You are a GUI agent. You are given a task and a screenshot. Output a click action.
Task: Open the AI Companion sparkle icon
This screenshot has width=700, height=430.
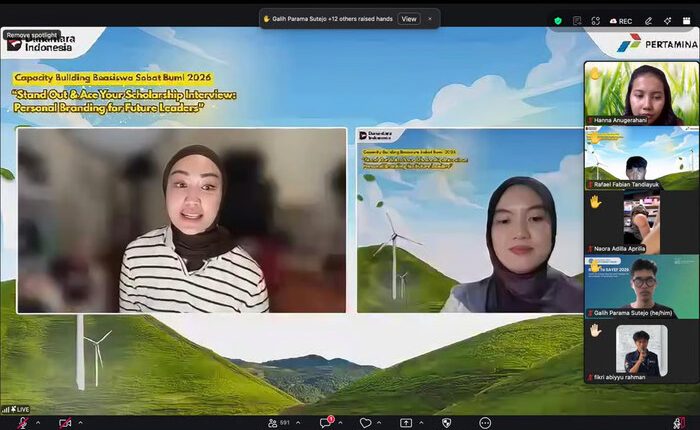click(667, 21)
